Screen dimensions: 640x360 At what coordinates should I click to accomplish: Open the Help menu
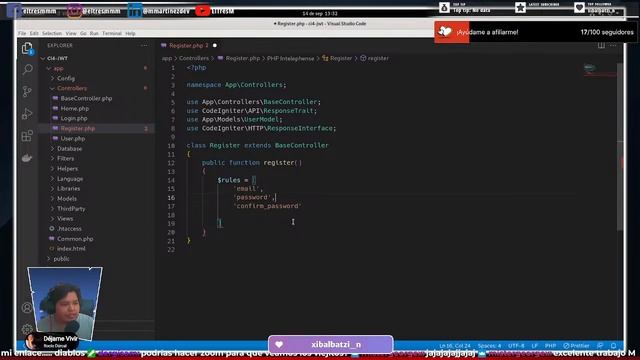(130, 33)
